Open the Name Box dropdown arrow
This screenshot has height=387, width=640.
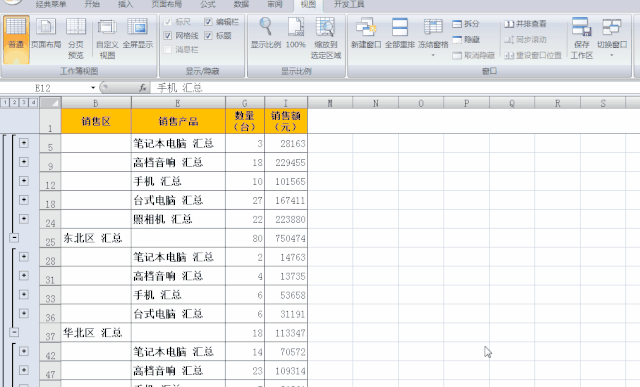[x=93, y=88]
